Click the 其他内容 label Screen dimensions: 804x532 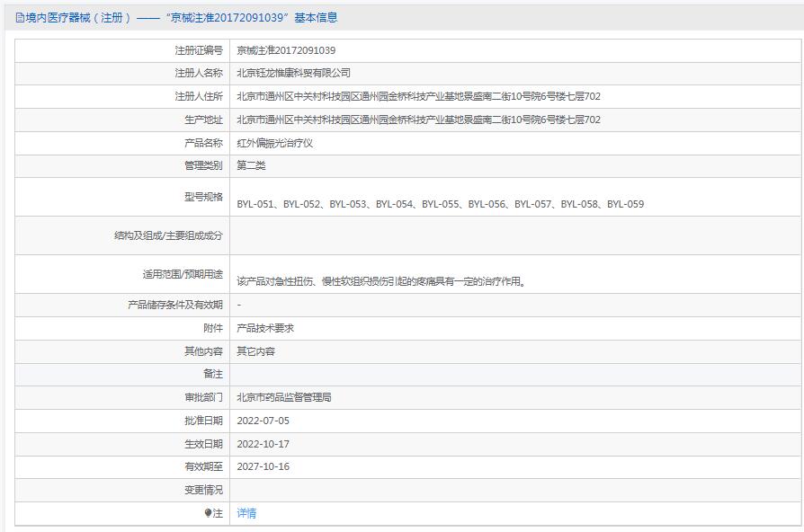tap(203, 351)
